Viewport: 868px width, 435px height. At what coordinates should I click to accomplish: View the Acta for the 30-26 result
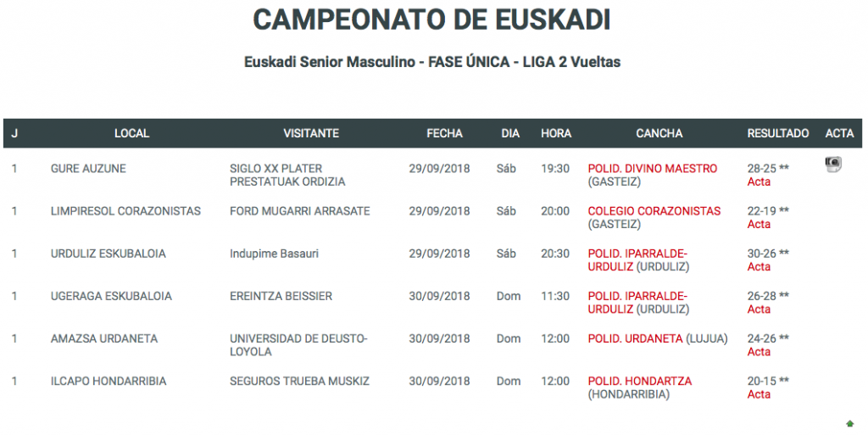pos(759,267)
